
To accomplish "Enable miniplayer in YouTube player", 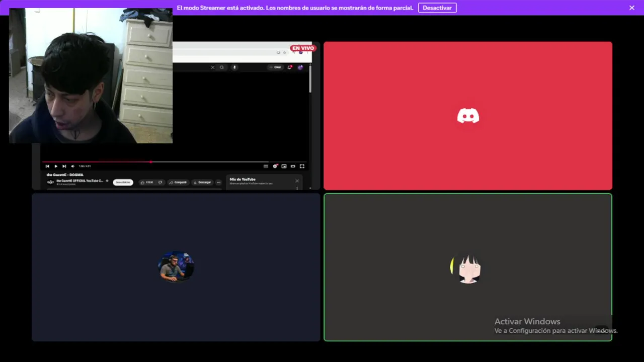I will click(284, 166).
